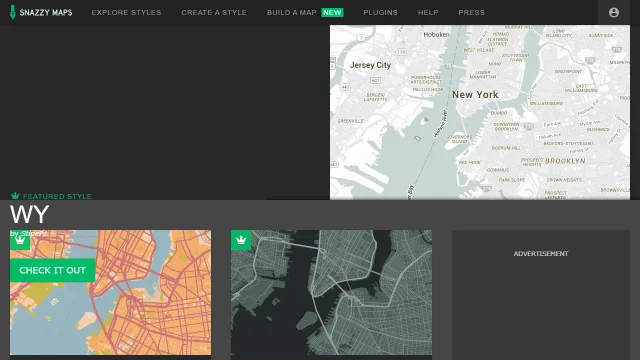Open Create a Style menu
Viewport: 640px width, 360px height.
(214, 13)
